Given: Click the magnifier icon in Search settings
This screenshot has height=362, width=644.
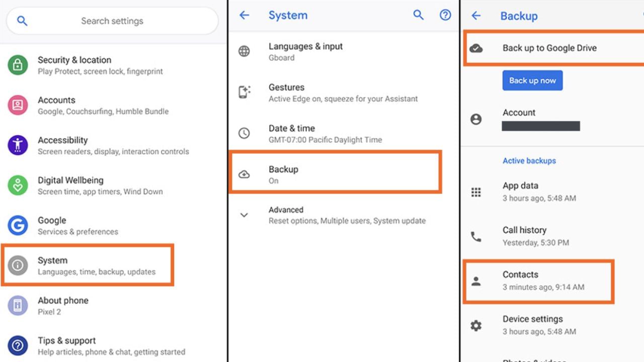Looking at the screenshot, I should 22,21.
